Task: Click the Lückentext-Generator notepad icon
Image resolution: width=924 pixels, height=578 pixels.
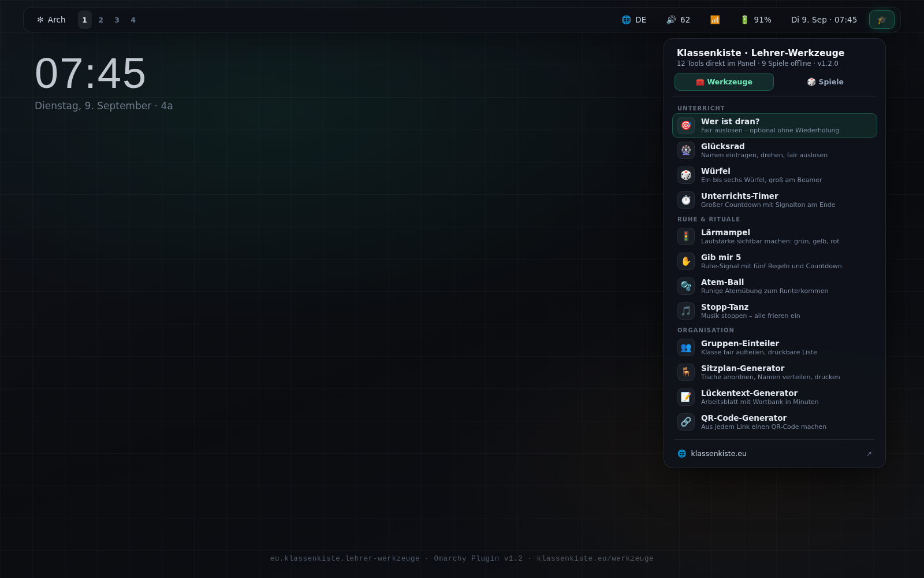Action: pyautogui.click(x=686, y=397)
